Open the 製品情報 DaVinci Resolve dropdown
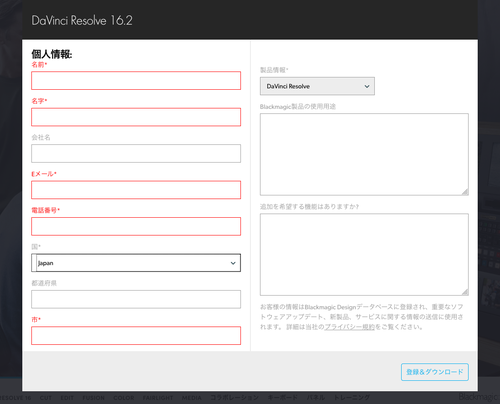The height and width of the screenshot is (404, 500). (317, 86)
